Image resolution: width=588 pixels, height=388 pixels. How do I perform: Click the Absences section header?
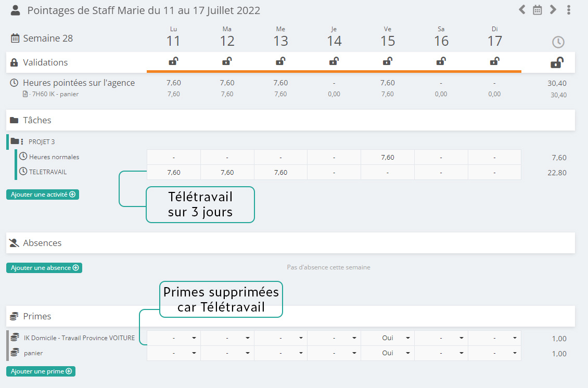(x=42, y=243)
